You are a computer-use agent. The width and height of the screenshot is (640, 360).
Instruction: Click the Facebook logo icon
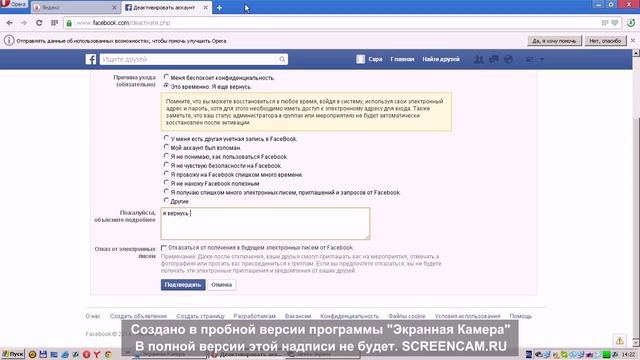pos(91,59)
